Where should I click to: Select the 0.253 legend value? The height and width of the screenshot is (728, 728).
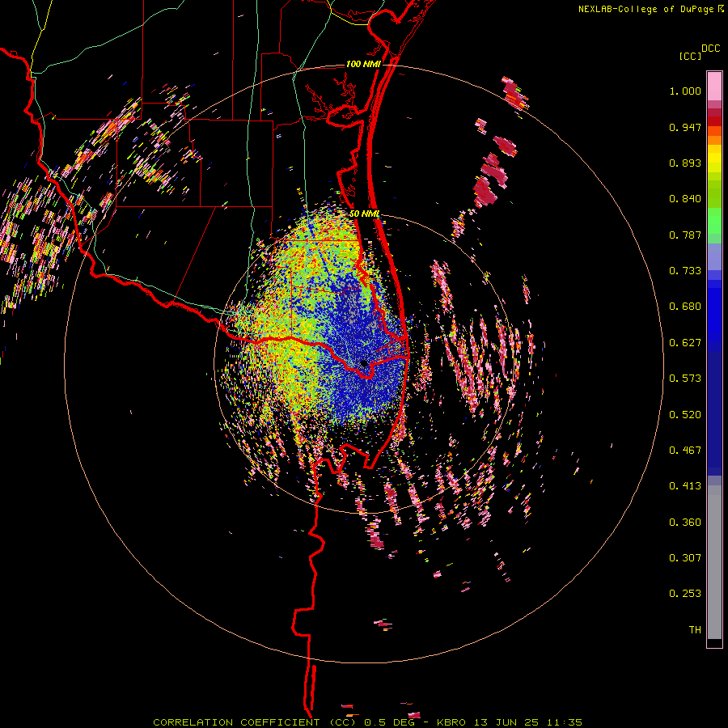click(685, 594)
